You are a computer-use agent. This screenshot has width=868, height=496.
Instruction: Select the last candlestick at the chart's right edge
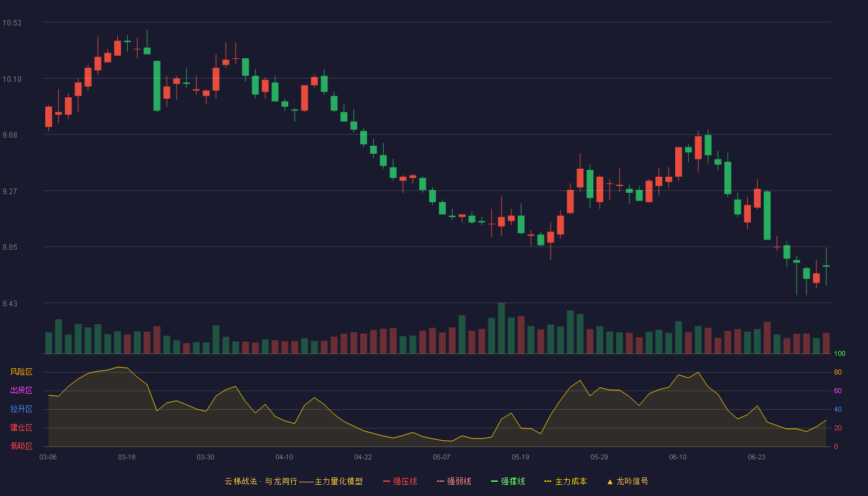(826, 267)
